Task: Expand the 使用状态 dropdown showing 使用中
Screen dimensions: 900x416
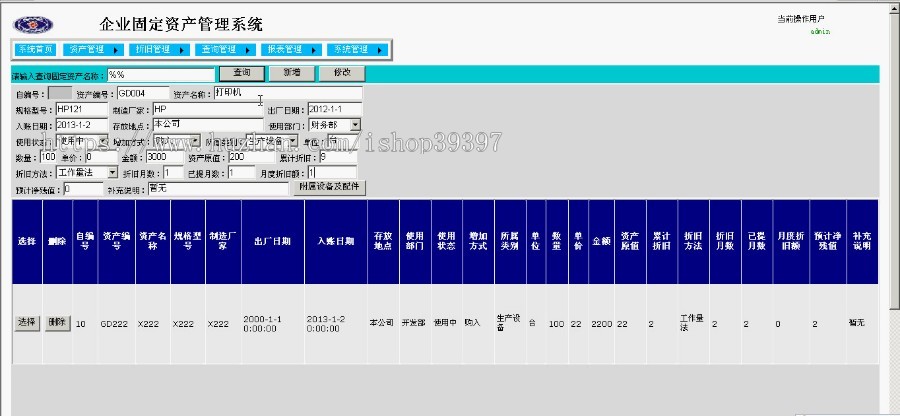Action: tap(103, 141)
